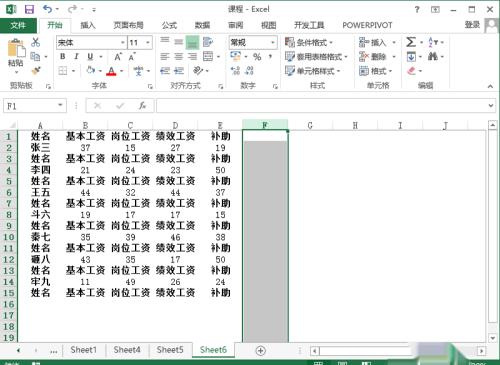Toggle Italic formatting

pyautogui.click(x=76, y=57)
